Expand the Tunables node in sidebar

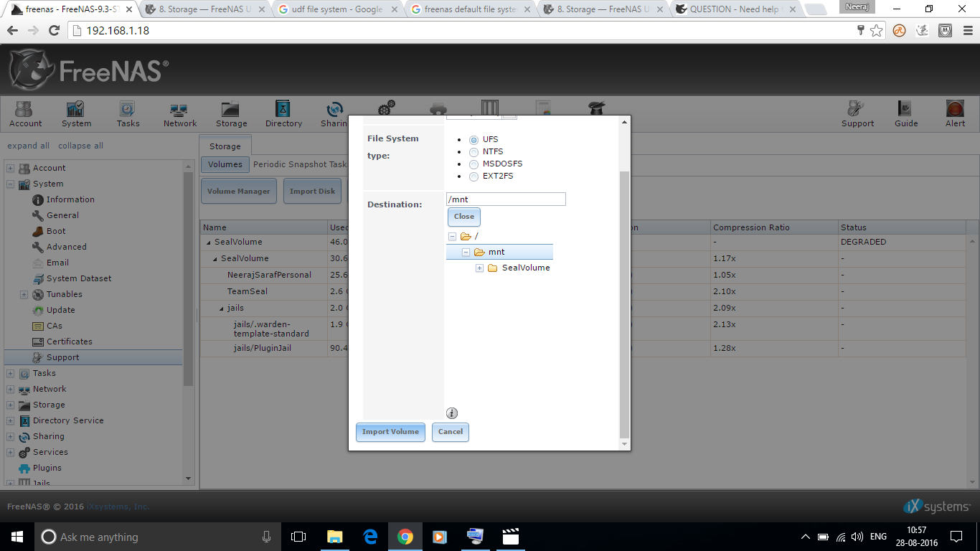[x=24, y=294]
